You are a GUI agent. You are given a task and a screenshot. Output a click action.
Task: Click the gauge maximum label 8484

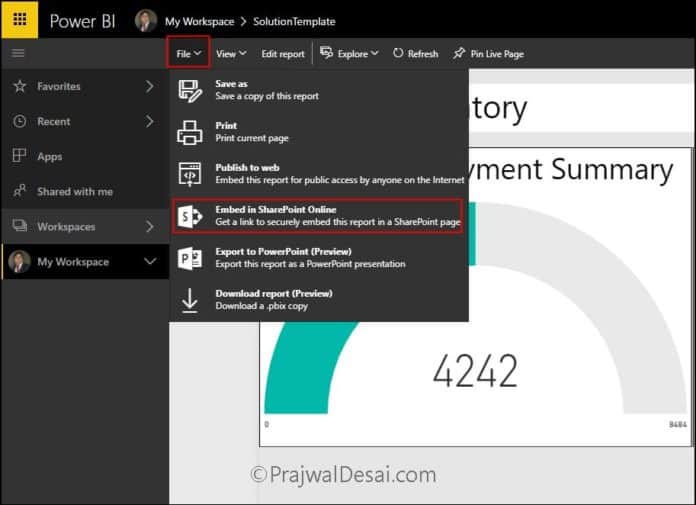678,425
